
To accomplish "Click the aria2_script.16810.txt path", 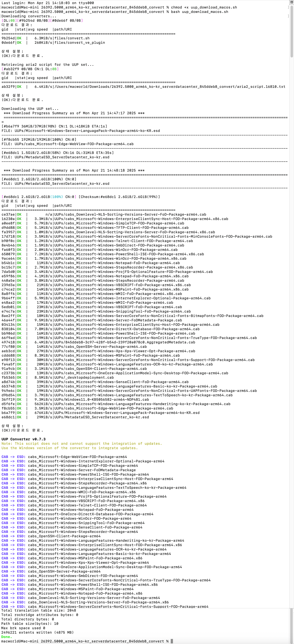I will coord(170,87).
